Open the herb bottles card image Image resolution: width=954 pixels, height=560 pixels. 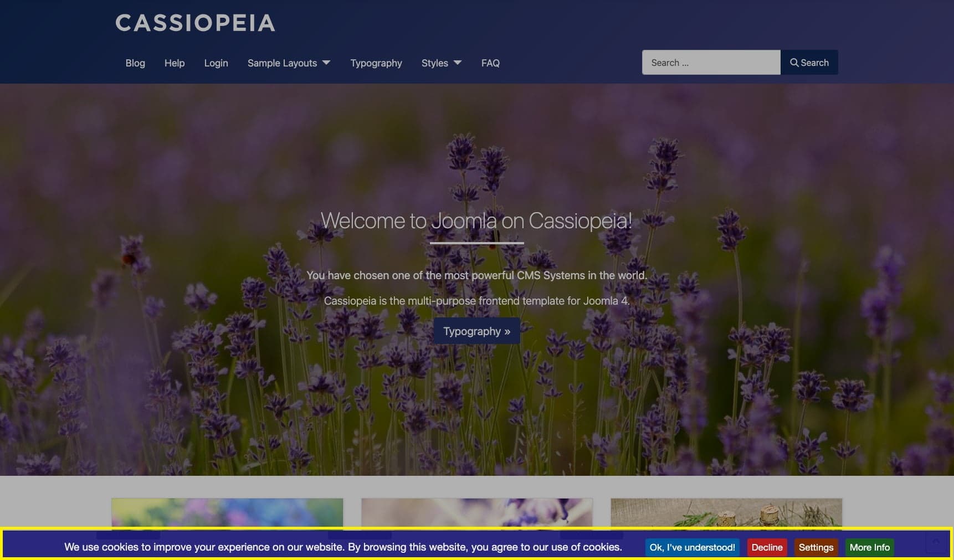pyautogui.click(x=726, y=513)
